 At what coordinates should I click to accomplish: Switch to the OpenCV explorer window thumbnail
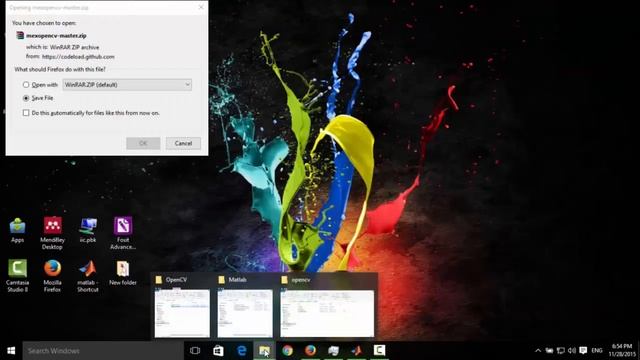182,313
